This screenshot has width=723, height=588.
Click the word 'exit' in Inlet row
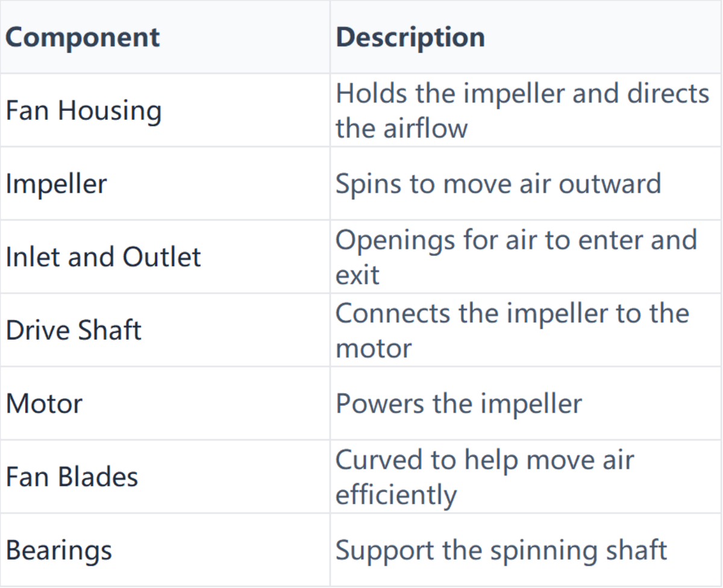tap(357, 275)
